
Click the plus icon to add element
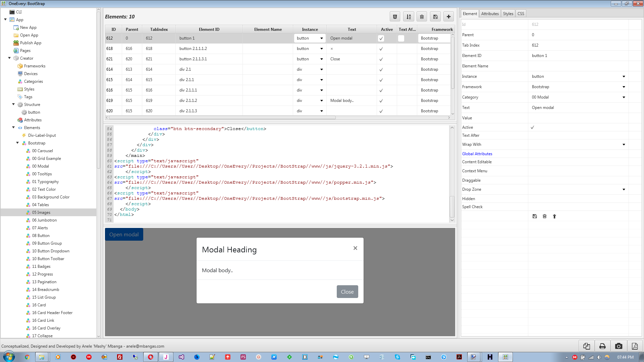pos(448,17)
